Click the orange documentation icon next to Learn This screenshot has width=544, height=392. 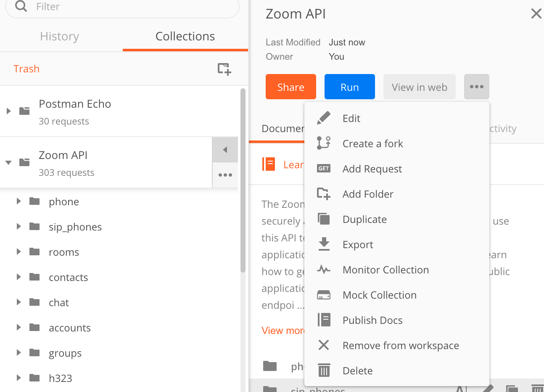click(269, 164)
